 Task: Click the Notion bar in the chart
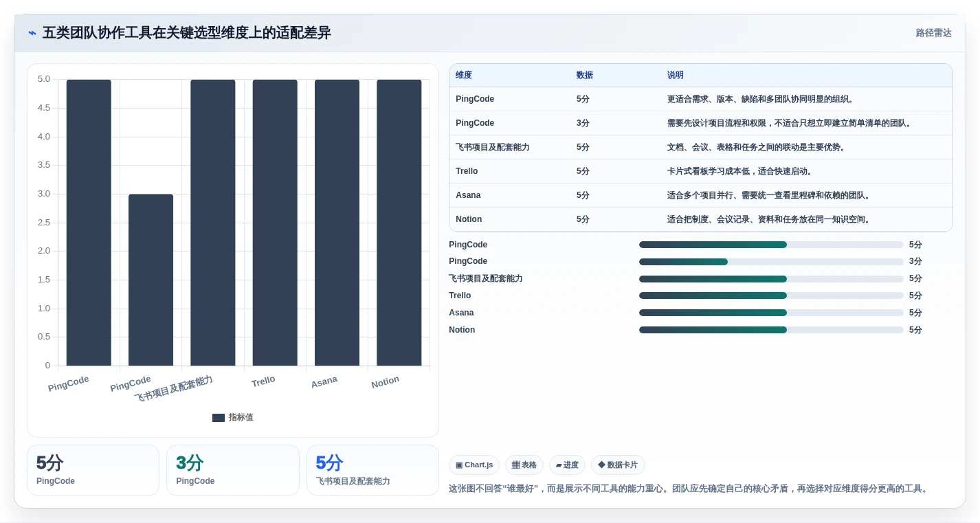pyautogui.click(x=399, y=223)
